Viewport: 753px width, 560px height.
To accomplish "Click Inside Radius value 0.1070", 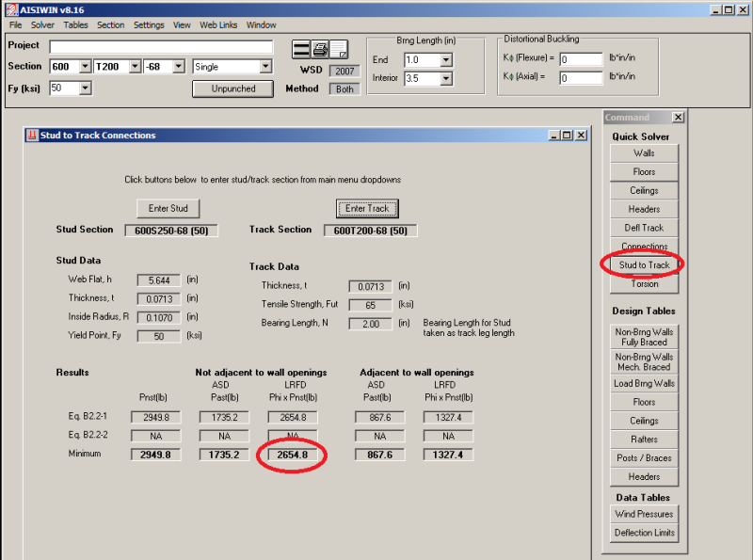I will tap(159, 318).
